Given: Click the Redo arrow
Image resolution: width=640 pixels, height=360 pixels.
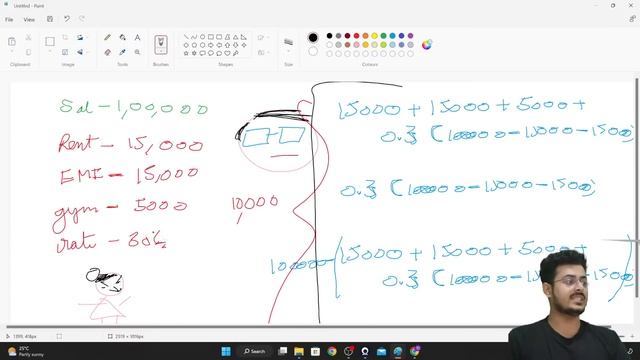Looking at the screenshot, I should pos(82,19).
